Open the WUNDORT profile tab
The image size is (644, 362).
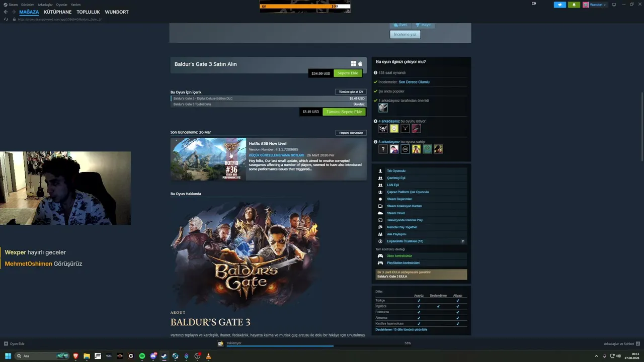pyautogui.click(x=117, y=12)
